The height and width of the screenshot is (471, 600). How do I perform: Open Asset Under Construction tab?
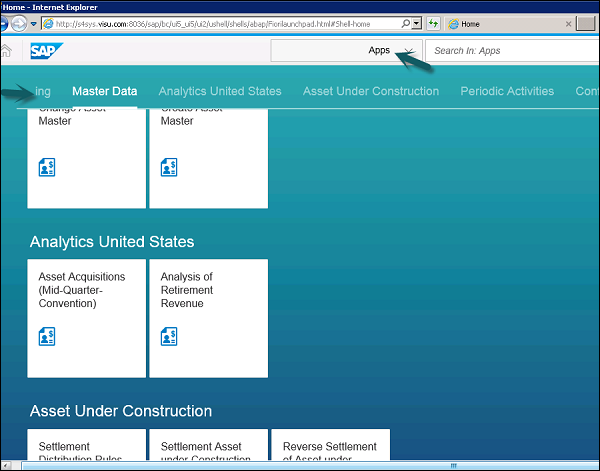point(370,91)
